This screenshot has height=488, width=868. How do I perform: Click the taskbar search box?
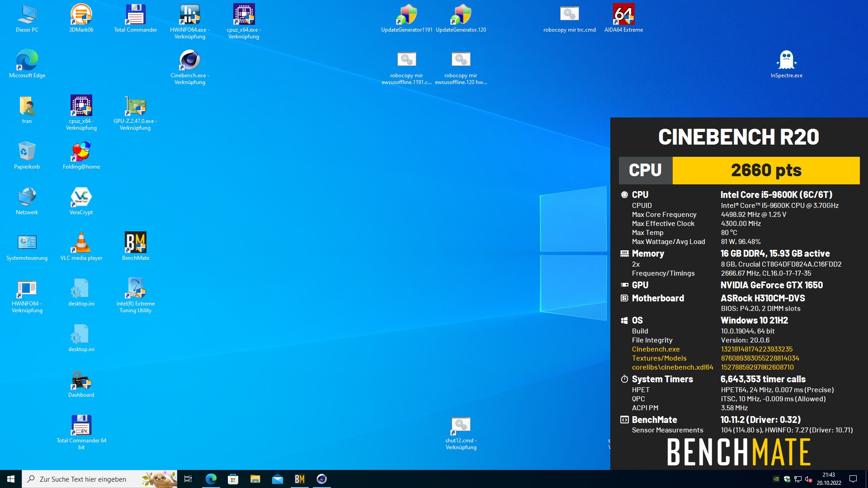point(99,479)
